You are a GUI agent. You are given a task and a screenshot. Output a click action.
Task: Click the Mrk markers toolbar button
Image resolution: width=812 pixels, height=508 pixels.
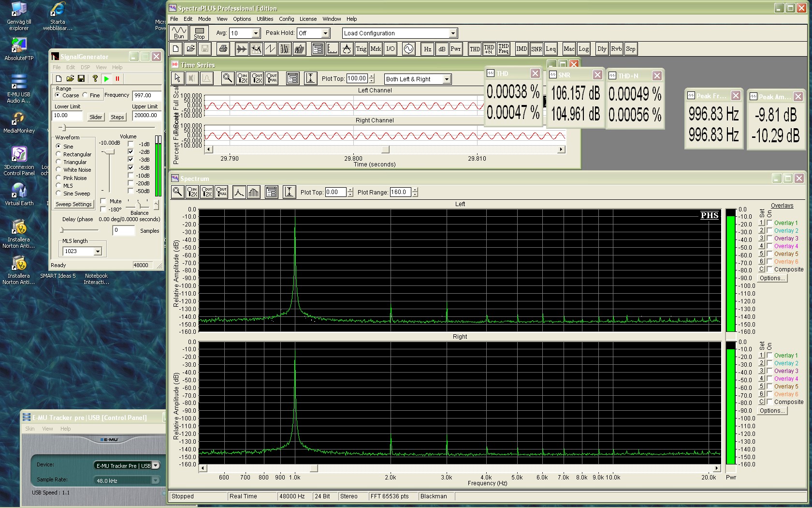point(376,49)
